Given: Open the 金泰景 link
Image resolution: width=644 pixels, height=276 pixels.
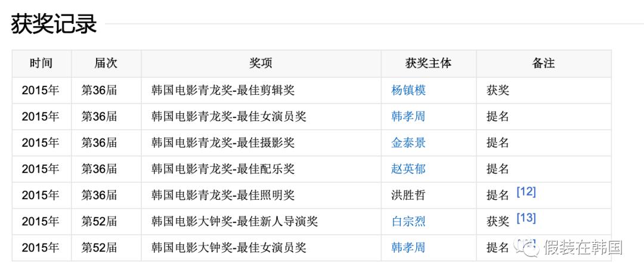Looking at the screenshot, I should point(408,142).
